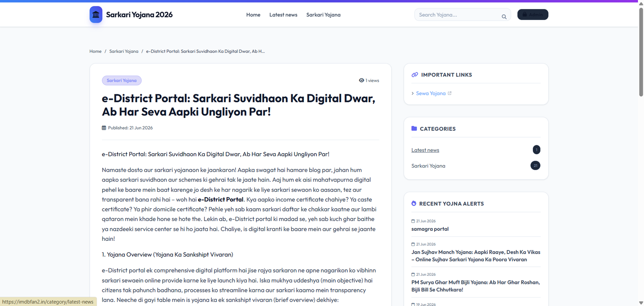Click the heading 1. Yojana Overview

coord(167,255)
